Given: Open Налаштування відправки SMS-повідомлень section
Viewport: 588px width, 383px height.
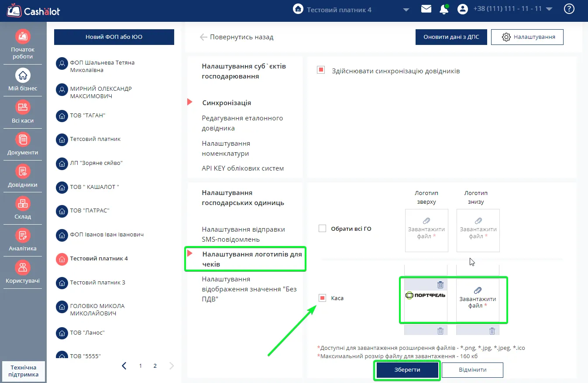Looking at the screenshot, I should coord(243,234).
